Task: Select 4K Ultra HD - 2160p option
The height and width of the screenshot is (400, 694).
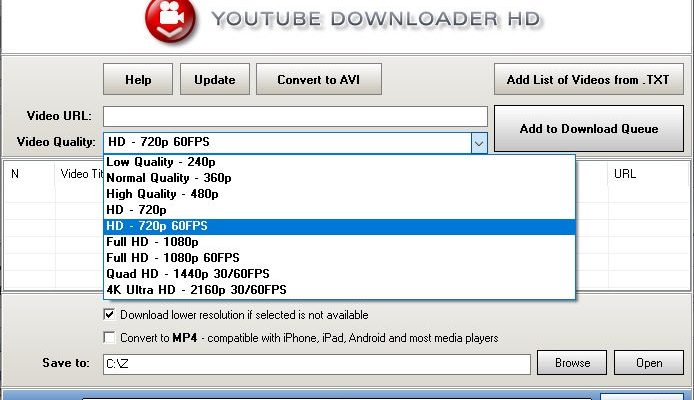Action: [x=339, y=290]
